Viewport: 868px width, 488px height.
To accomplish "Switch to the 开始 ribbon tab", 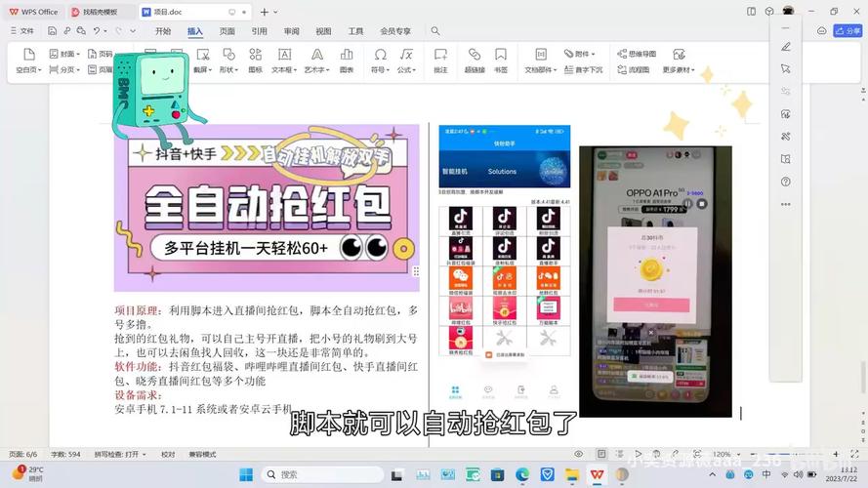I will click(163, 31).
